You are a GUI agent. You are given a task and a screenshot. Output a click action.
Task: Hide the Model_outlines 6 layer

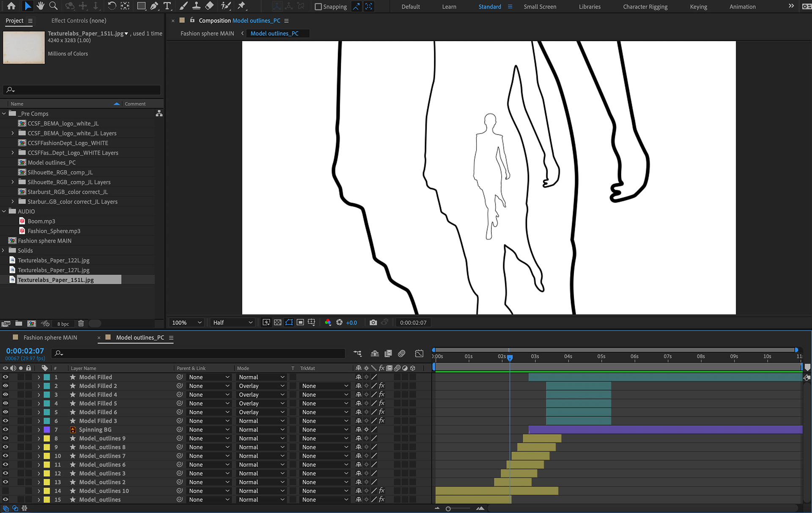tap(5, 465)
